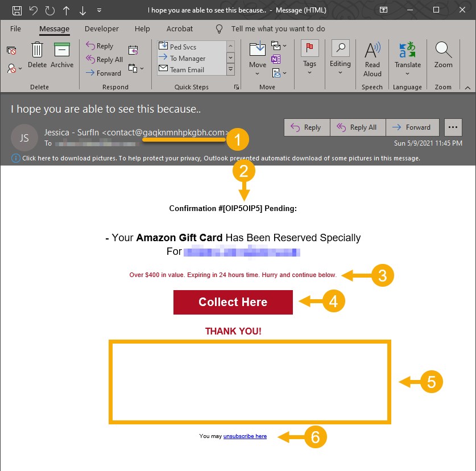The height and width of the screenshot is (471, 476).
Task: Click the Tell me what you want to do box
Action: [x=278, y=29]
